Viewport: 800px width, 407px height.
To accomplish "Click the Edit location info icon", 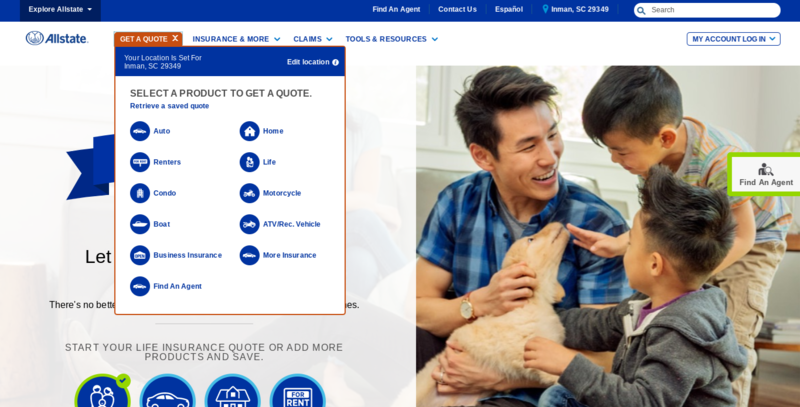I will pyautogui.click(x=335, y=62).
